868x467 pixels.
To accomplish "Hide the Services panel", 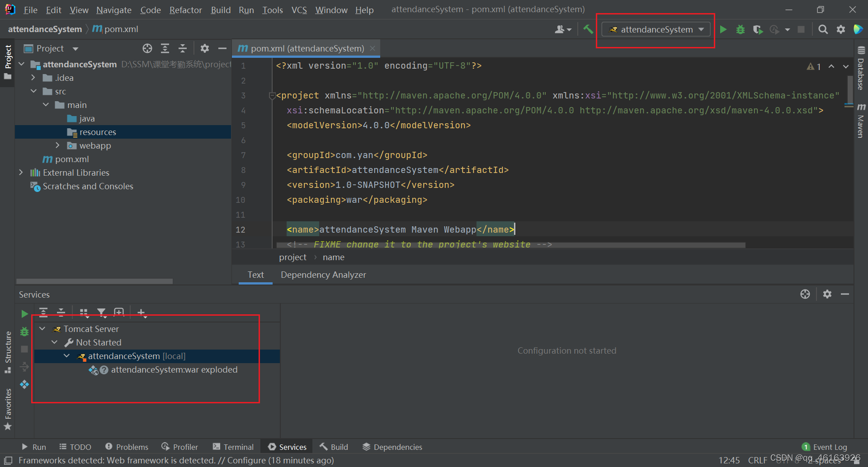I will pos(845,294).
